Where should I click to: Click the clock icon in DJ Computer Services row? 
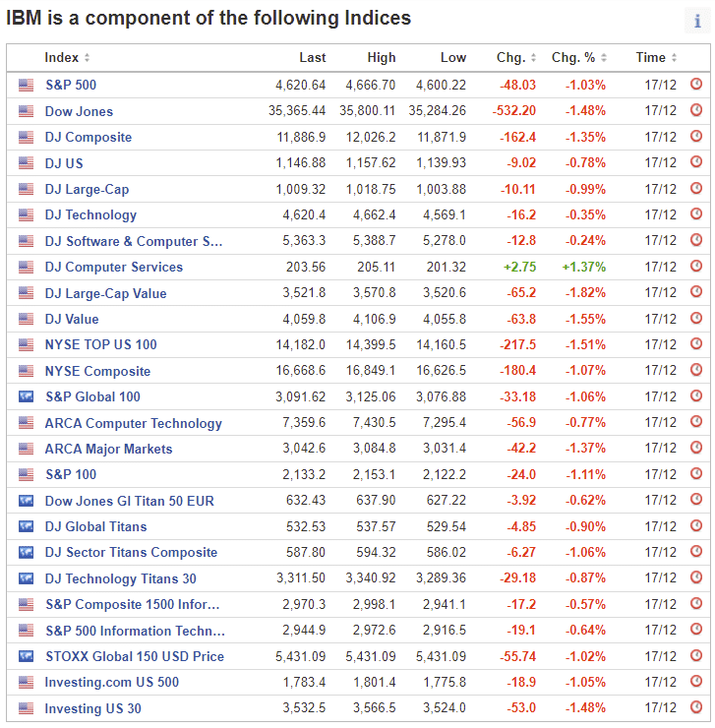(696, 267)
